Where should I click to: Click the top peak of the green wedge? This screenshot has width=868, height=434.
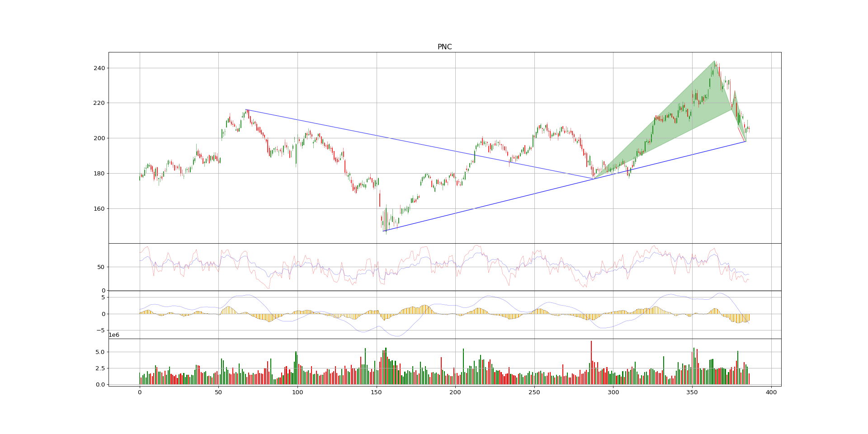[714, 61]
